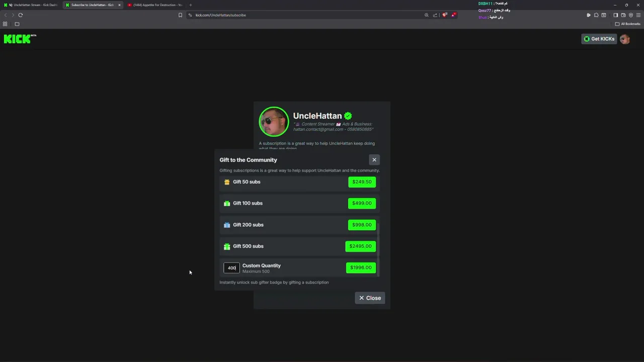Go back in the browser
The width and height of the screenshot is (644, 362).
click(6, 15)
